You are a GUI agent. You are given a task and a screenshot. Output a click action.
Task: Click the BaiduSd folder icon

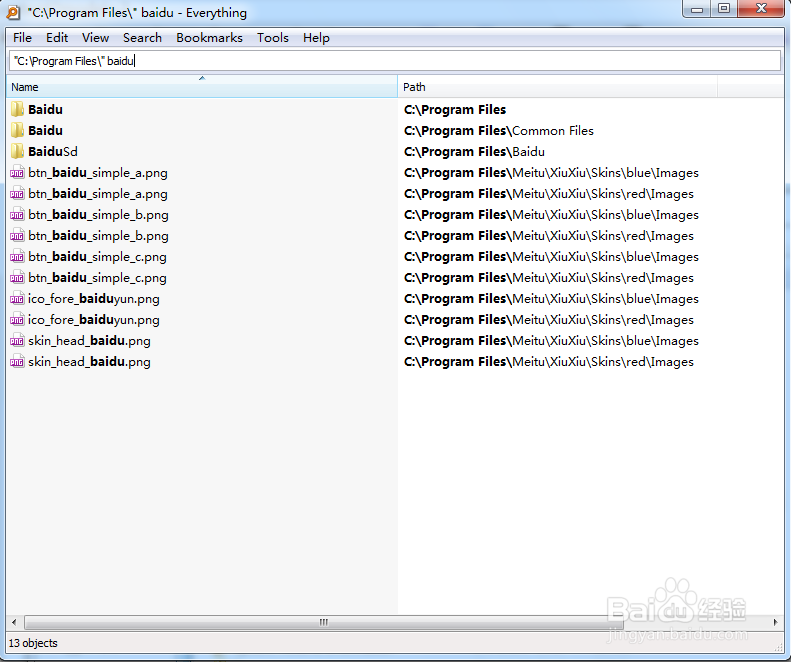point(17,151)
